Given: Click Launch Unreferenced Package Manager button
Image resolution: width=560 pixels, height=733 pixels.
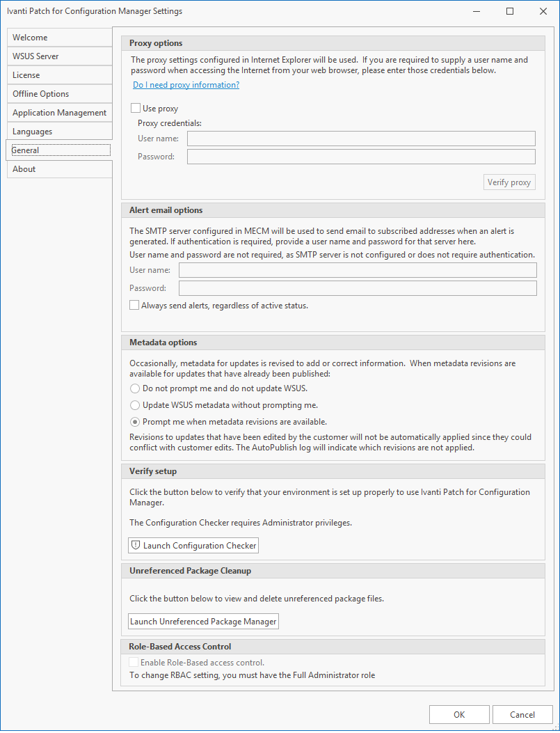Looking at the screenshot, I should 203,622.
